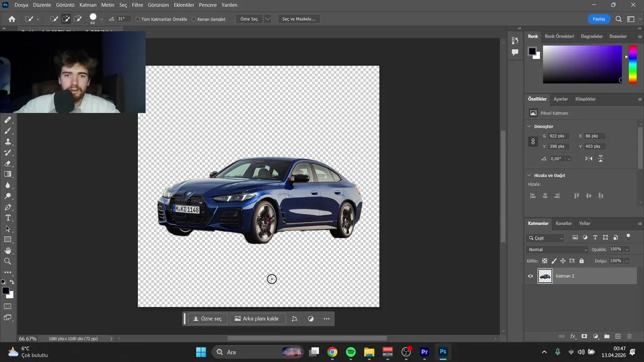Viewport: 644px width, 362px height.
Task: Select the History Brush tool
Action: click(x=8, y=152)
